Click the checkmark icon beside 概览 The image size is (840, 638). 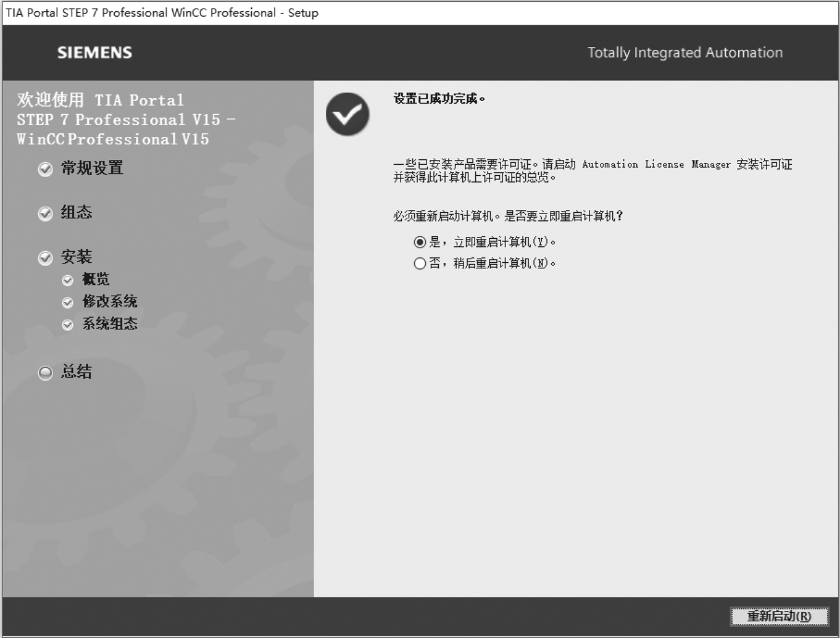click(68, 281)
